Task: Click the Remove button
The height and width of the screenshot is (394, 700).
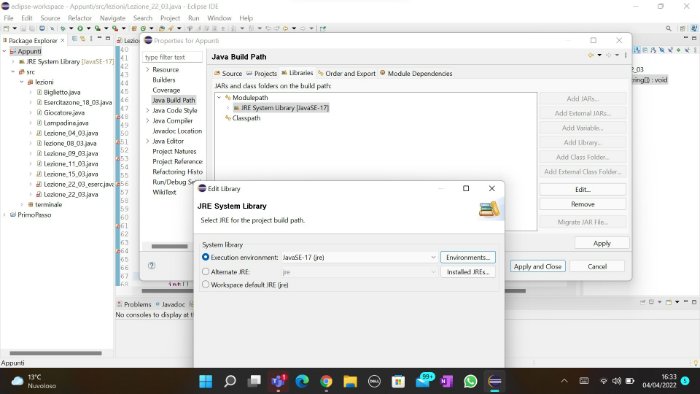Action: coord(583,204)
